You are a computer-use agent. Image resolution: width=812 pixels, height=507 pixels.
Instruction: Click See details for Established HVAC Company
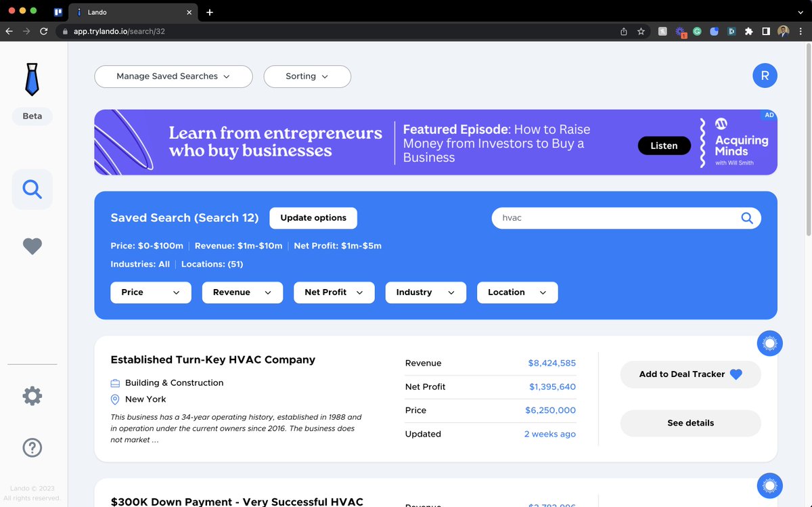[x=690, y=423]
